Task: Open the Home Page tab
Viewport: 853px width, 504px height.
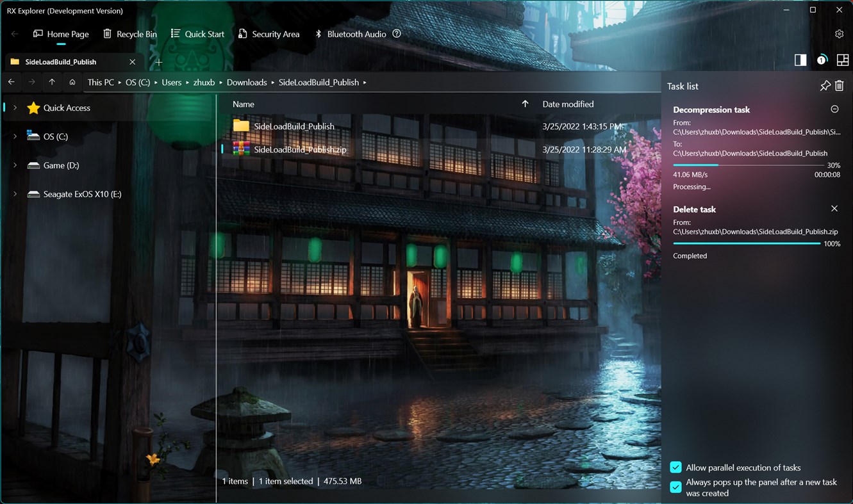Action: 61,34
